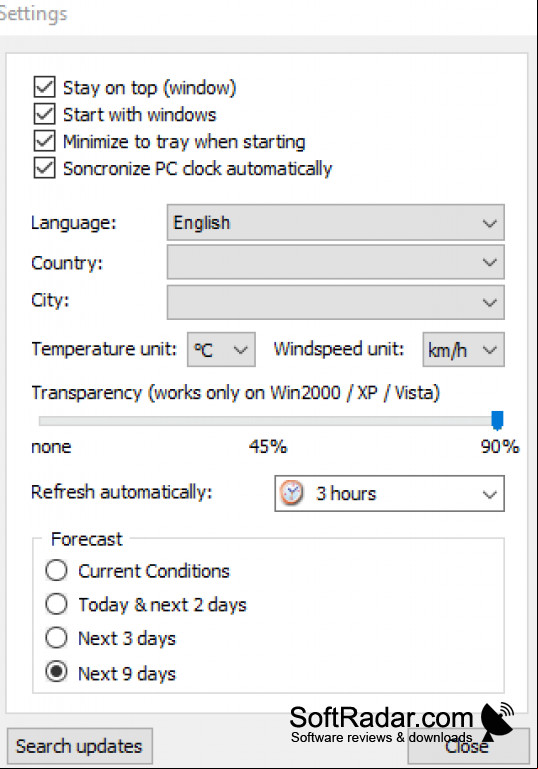This screenshot has width=538, height=769.
Task: Change Temperature unit dropdown from °C
Action: click(x=221, y=350)
